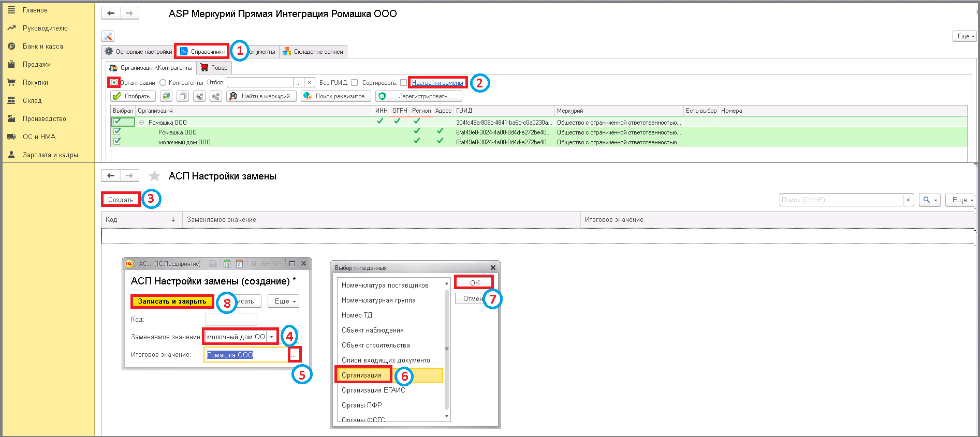The width and height of the screenshot is (980, 437).
Task: Click the Записать и закрыть button
Action: 172,301
